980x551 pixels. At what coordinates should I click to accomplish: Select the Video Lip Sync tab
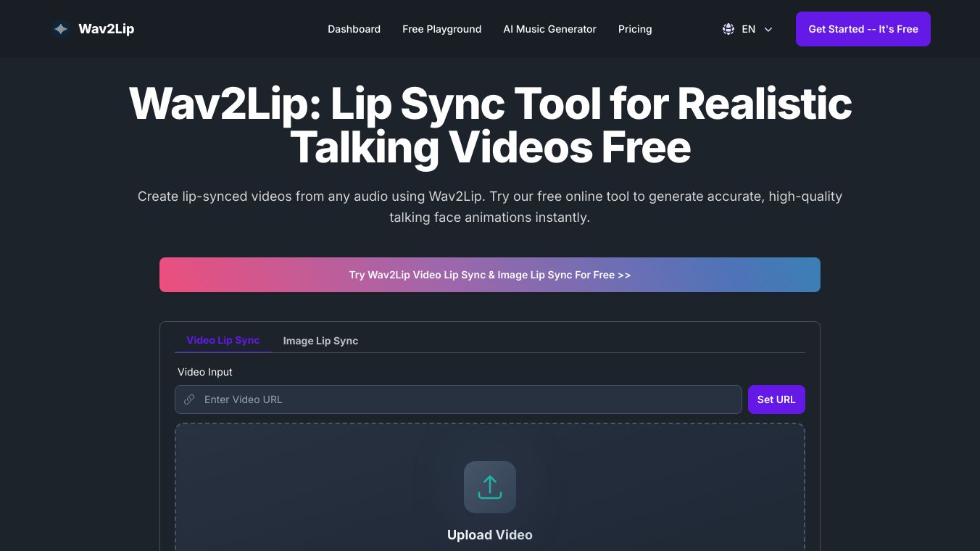(223, 340)
